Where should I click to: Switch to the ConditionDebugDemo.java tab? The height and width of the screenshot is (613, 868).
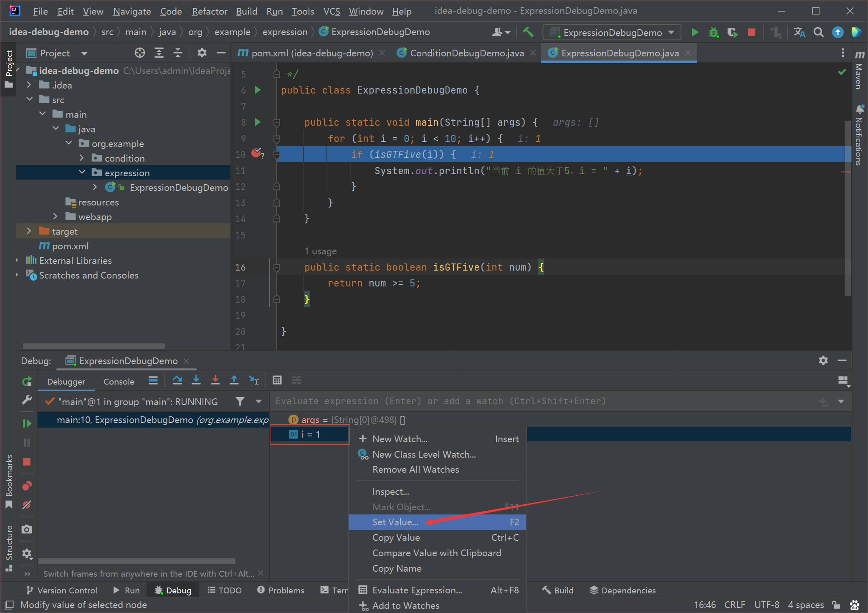(x=466, y=53)
